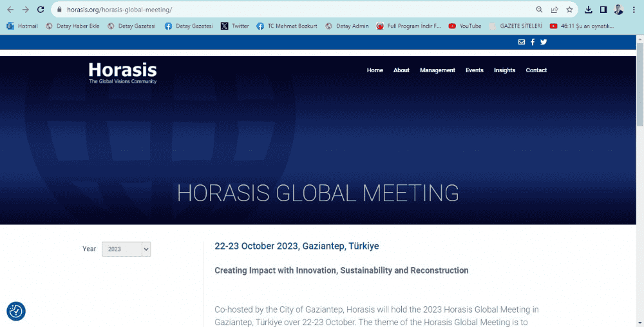This screenshot has height=327, width=644.
Task: Open the GAZETE SİTELERİ bookmark folder
Action: [516, 26]
